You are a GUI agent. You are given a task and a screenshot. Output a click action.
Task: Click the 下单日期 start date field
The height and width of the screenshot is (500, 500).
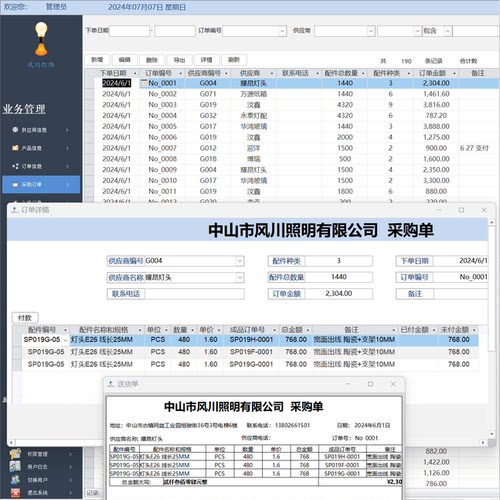[129, 31]
